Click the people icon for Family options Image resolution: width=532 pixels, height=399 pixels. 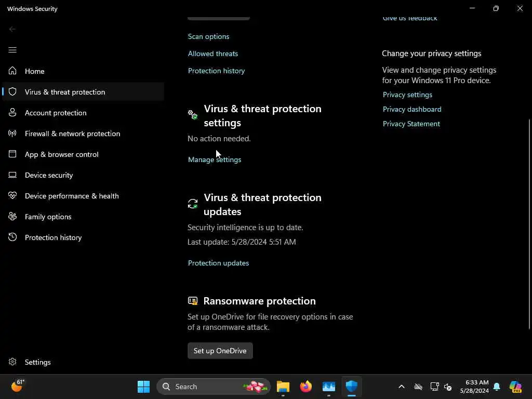(12, 217)
